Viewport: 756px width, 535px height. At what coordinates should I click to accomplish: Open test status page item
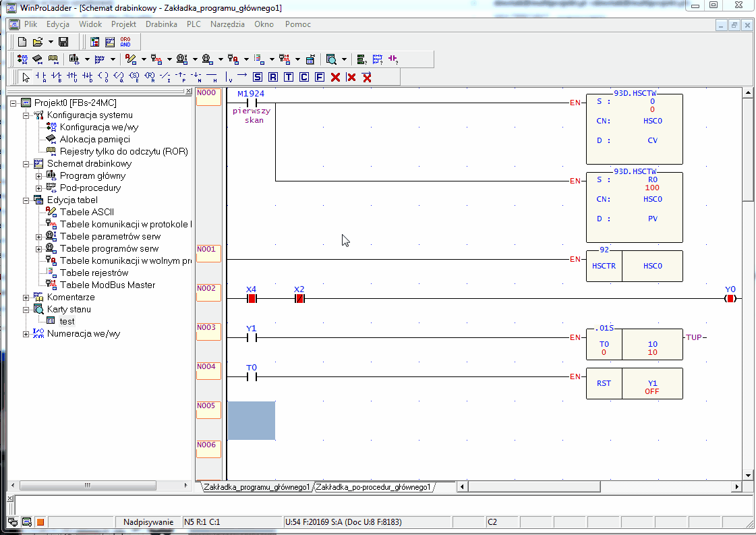(x=67, y=322)
